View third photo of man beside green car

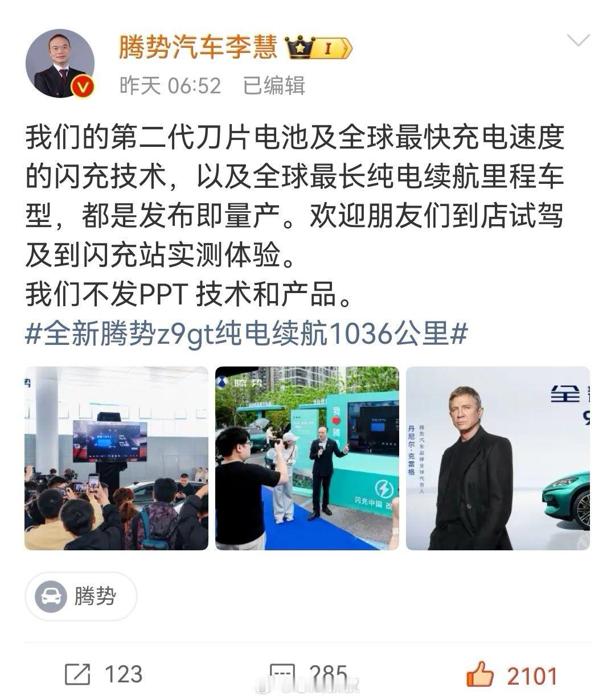coord(498,458)
